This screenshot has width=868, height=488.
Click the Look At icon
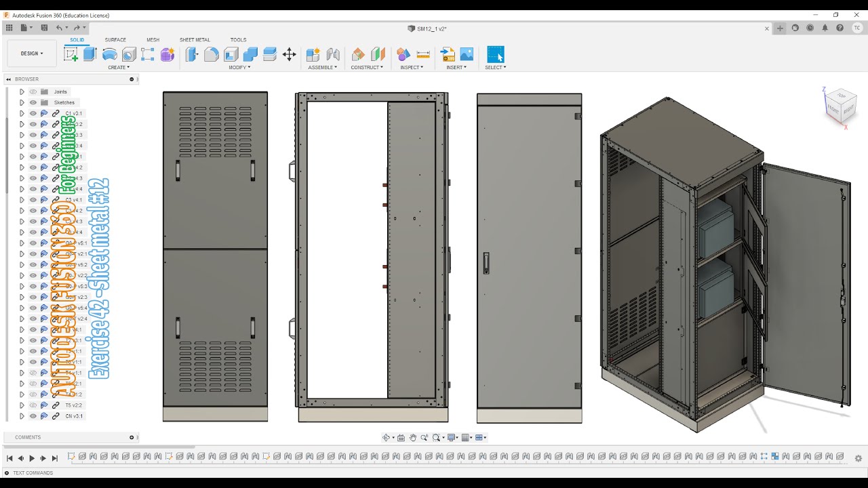click(x=401, y=438)
